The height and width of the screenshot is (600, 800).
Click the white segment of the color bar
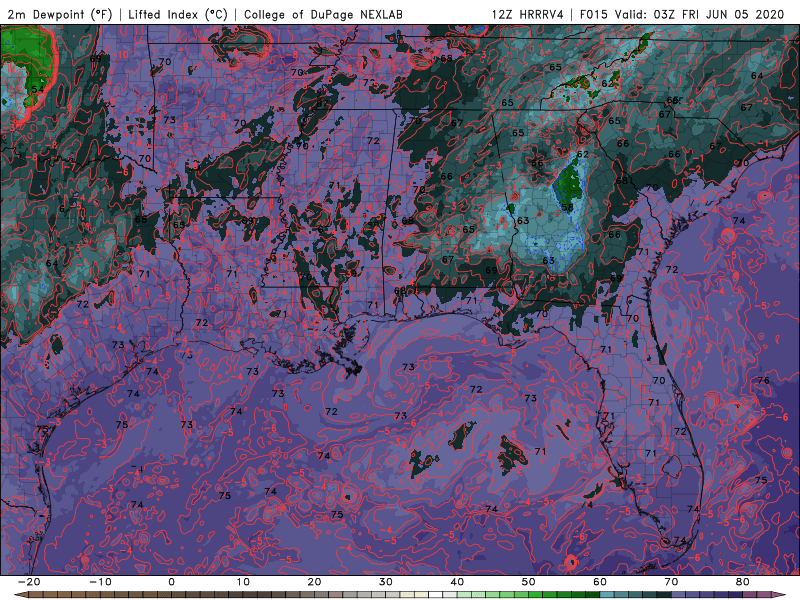pos(436,595)
